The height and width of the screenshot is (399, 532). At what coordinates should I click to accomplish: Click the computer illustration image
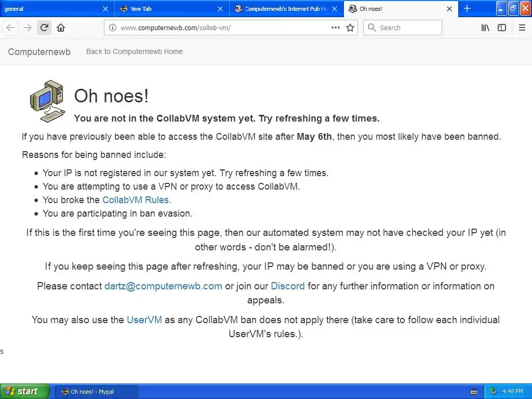(47, 101)
